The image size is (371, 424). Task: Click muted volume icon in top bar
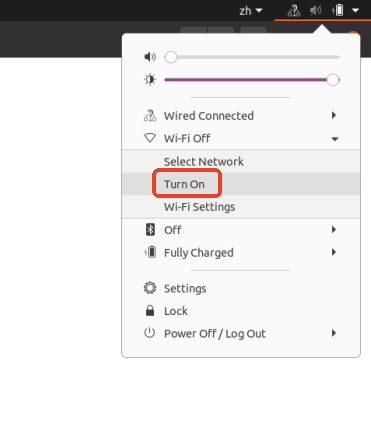[x=315, y=11]
